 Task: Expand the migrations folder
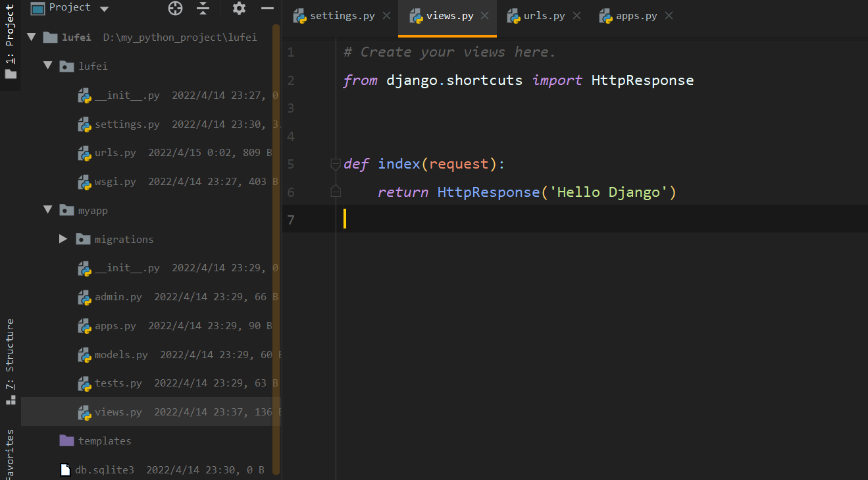pos(63,239)
